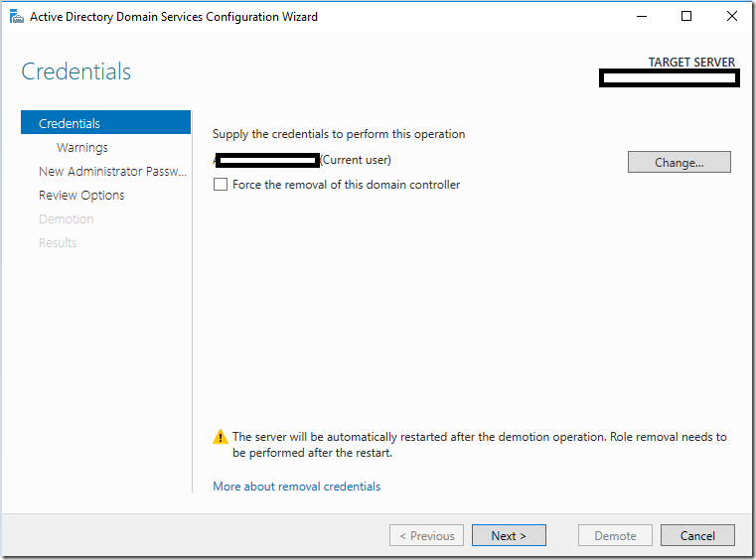This screenshot has height=560, width=756.
Task: Click the Supply the credentials instruction text
Action: [339, 134]
